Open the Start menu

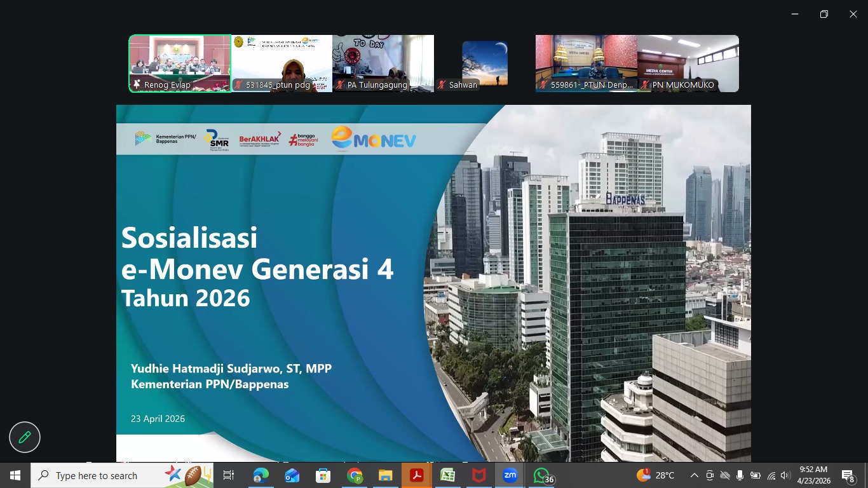click(13, 475)
